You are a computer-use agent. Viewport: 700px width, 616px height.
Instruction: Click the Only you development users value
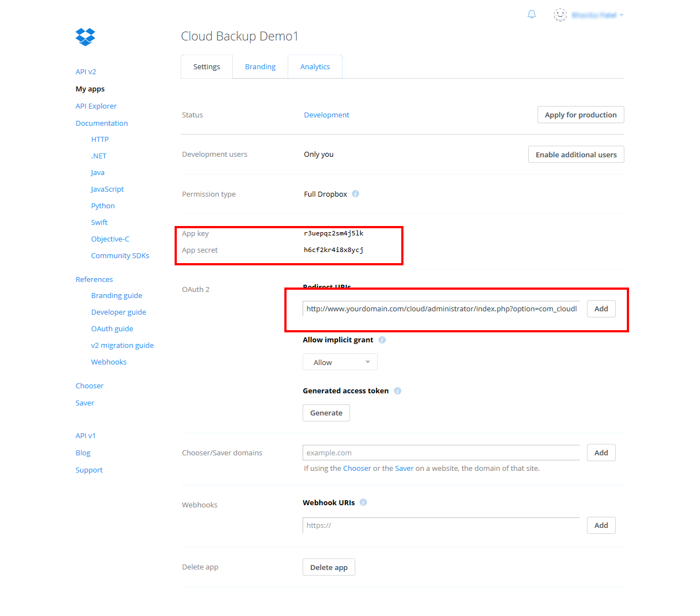tap(319, 155)
